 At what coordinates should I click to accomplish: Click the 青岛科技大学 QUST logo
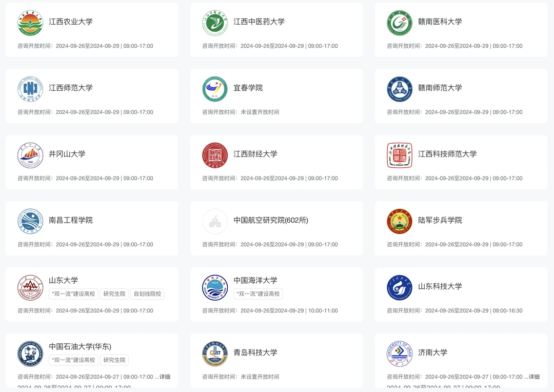click(x=215, y=354)
